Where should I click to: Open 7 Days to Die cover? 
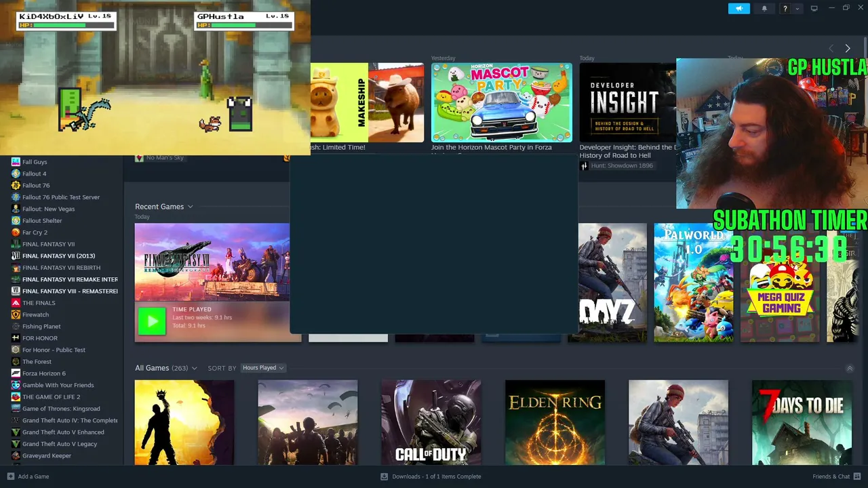click(x=802, y=423)
